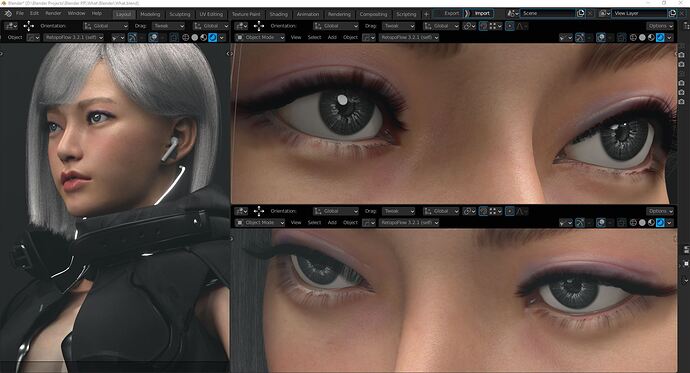
Task: Switch to the Shading workspace tab
Action: pyautogui.click(x=279, y=14)
